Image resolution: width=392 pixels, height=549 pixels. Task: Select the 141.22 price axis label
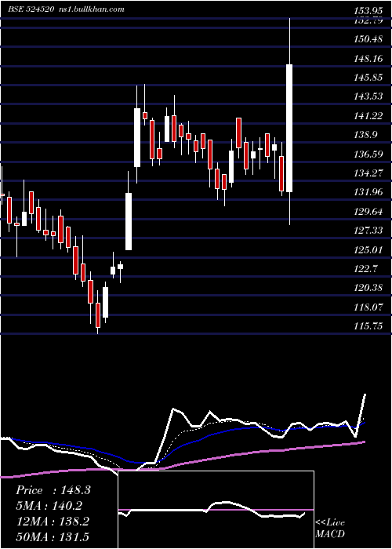pyautogui.click(x=368, y=116)
